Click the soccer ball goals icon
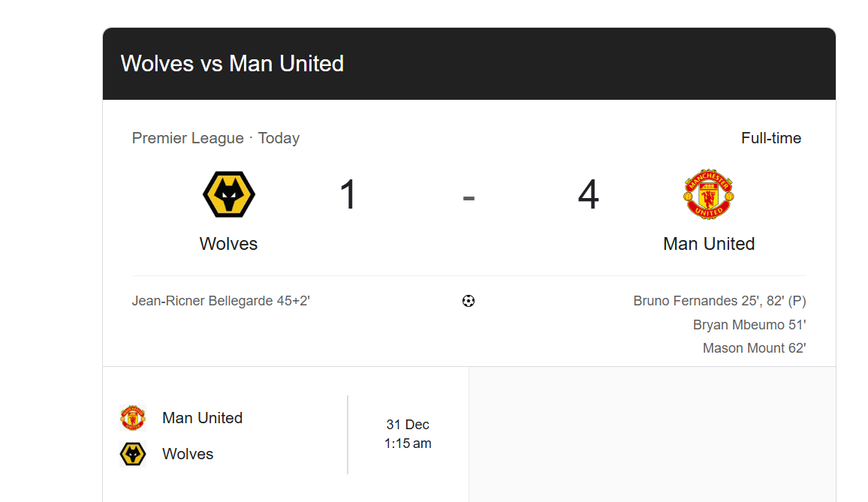The height and width of the screenshot is (502, 868). point(469,302)
